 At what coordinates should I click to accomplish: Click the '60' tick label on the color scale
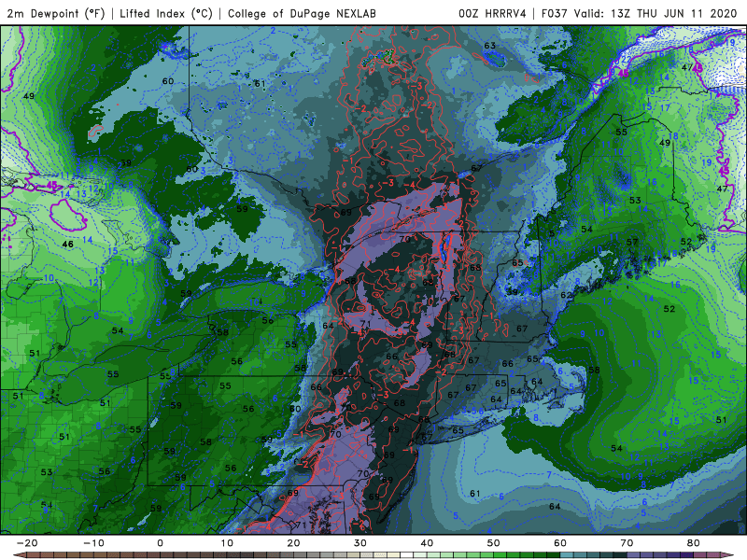(x=560, y=543)
